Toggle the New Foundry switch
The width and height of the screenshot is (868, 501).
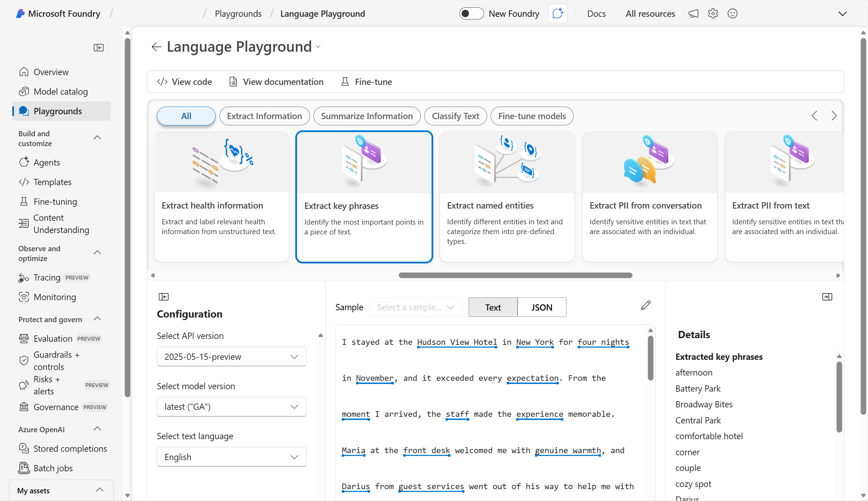point(471,14)
